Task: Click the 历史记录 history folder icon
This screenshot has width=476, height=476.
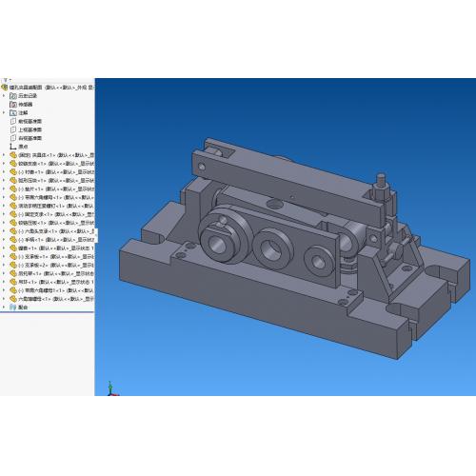Action: 13,96
